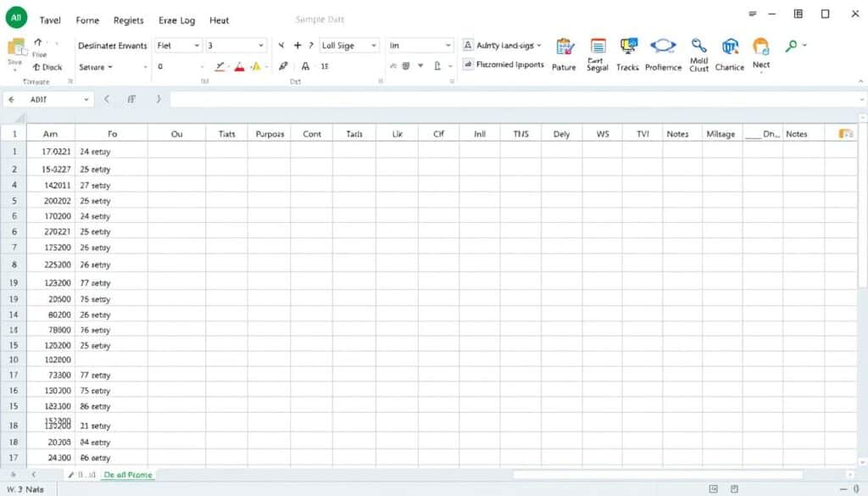Expand the ADIT name box dropdown

pyautogui.click(x=86, y=99)
